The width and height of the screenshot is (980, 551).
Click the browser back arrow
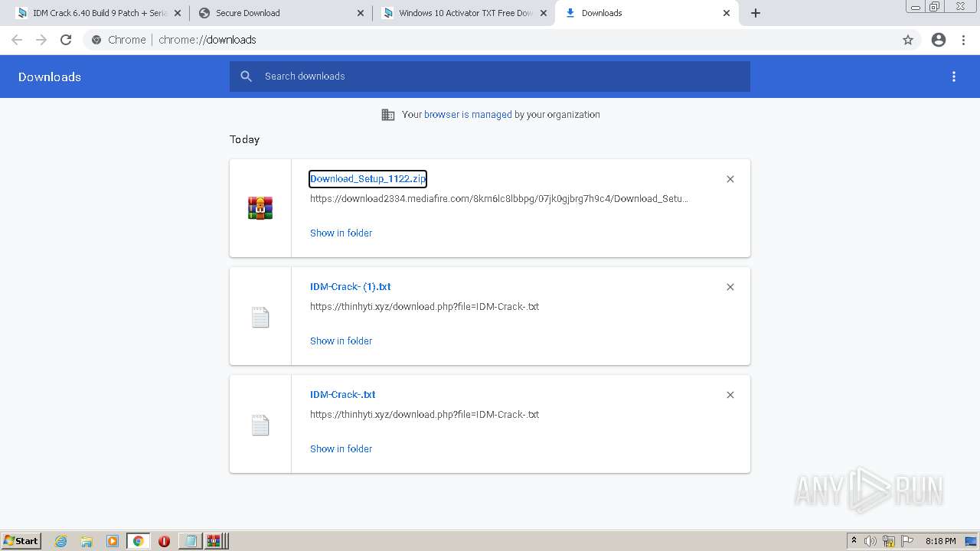coord(17,40)
